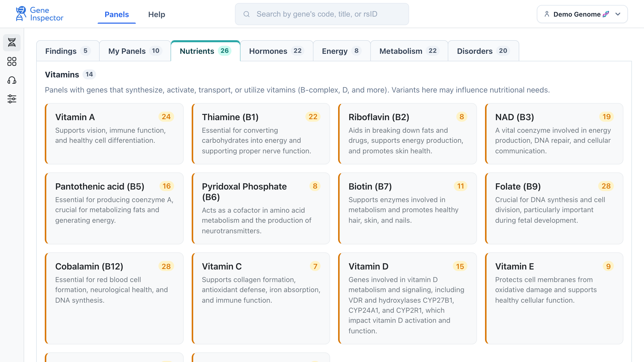Open the headset support sidebar icon

click(x=12, y=80)
